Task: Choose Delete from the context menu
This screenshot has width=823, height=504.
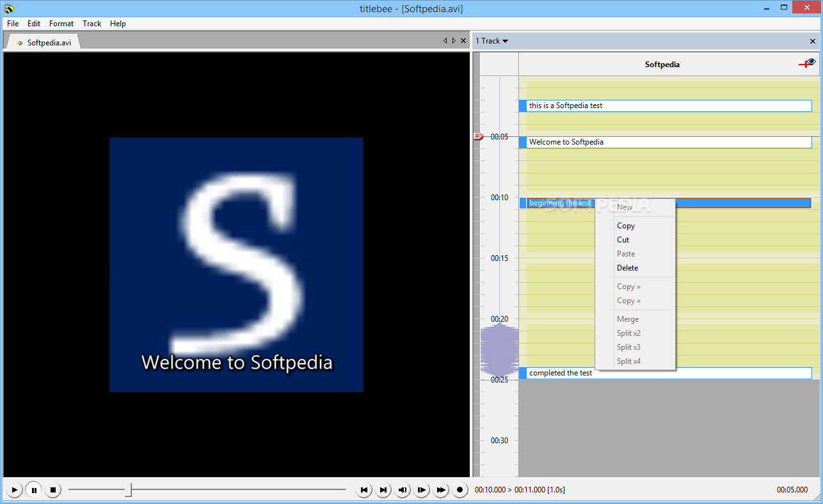Action: click(635, 268)
